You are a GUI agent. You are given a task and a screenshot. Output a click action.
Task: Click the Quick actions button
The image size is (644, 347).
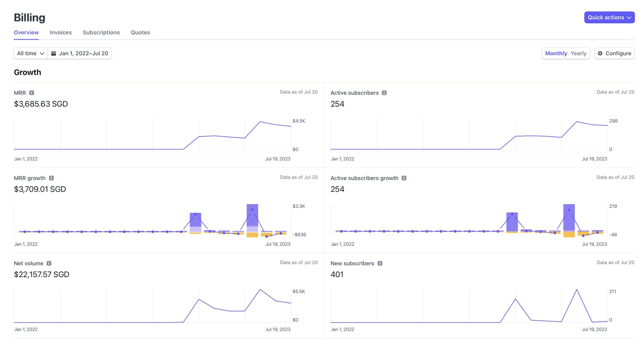pos(609,17)
